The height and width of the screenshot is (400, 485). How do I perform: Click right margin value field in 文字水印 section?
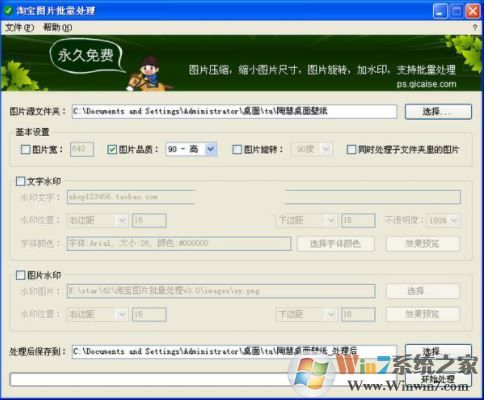tap(149, 220)
